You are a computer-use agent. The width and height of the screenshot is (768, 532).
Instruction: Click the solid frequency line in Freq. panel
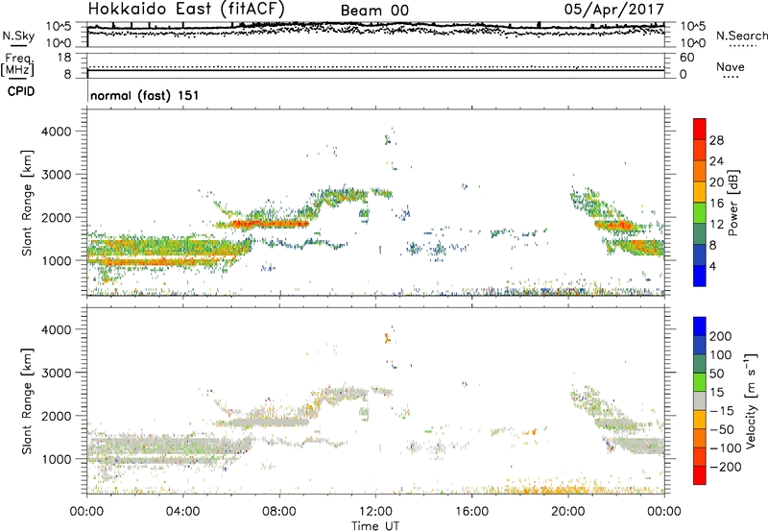tap(375, 70)
